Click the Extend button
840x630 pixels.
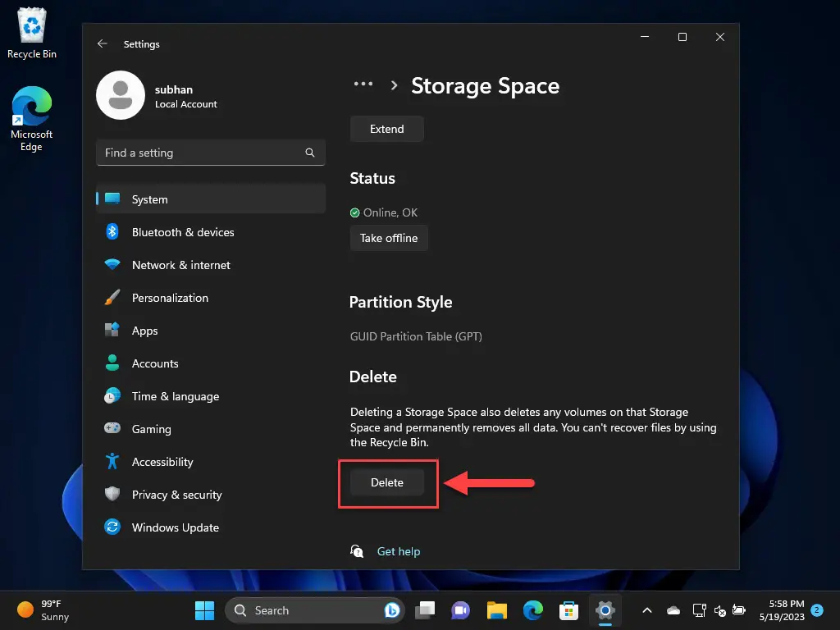click(x=387, y=129)
